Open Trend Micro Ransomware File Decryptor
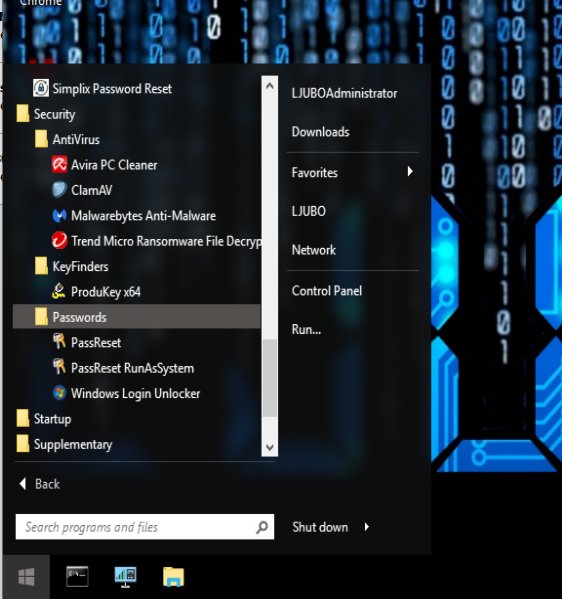This screenshot has width=562, height=599. [156, 241]
